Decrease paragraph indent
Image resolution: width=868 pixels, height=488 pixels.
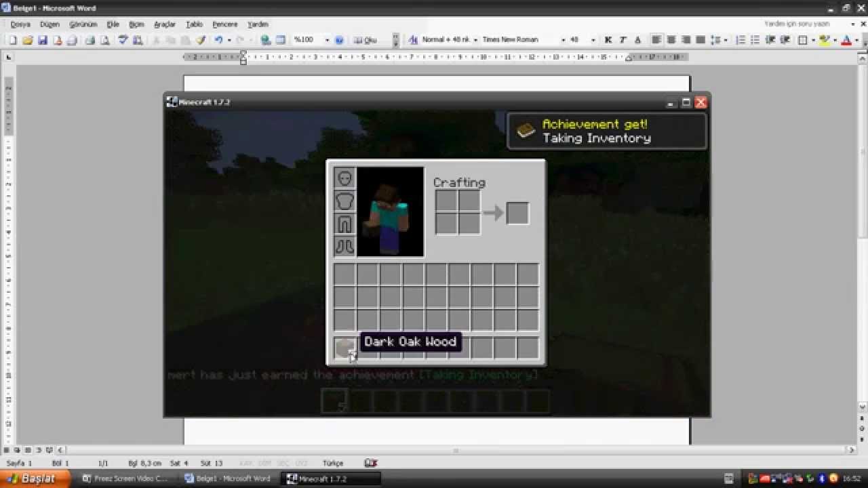(x=770, y=40)
